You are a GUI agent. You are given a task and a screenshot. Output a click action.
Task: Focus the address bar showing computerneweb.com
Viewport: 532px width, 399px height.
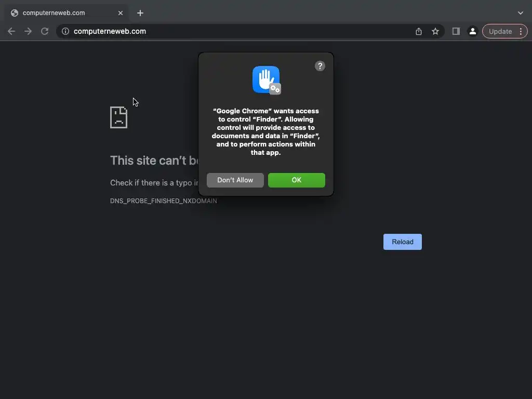tap(250, 31)
